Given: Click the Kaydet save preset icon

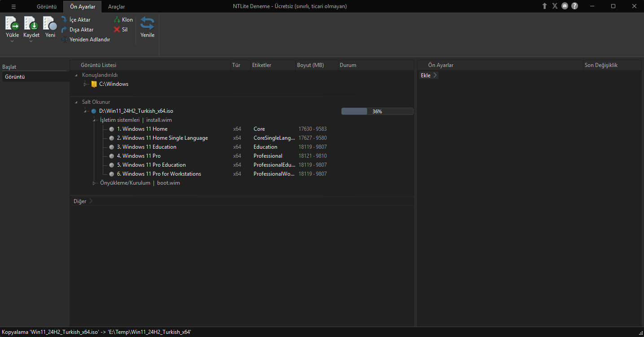Looking at the screenshot, I should pos(31,23).
